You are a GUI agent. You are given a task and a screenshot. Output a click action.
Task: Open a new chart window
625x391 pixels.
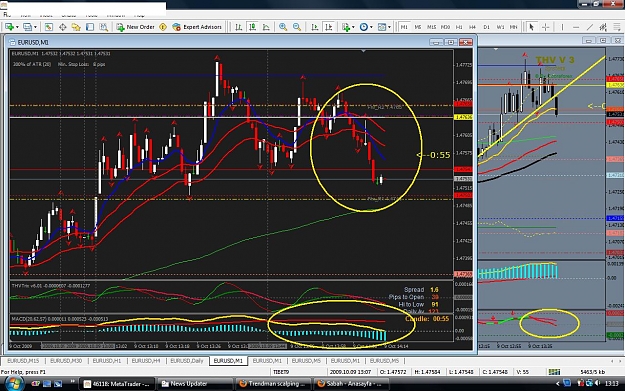(x=9, y=27)
